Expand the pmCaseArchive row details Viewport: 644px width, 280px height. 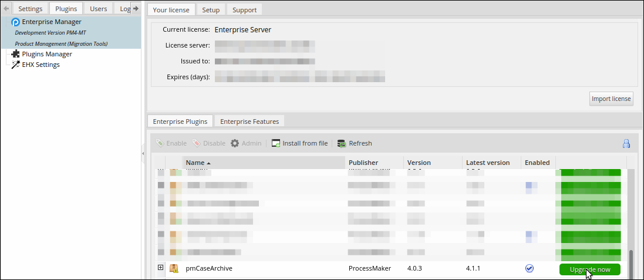pyautogui.click(x=161, y=268)
